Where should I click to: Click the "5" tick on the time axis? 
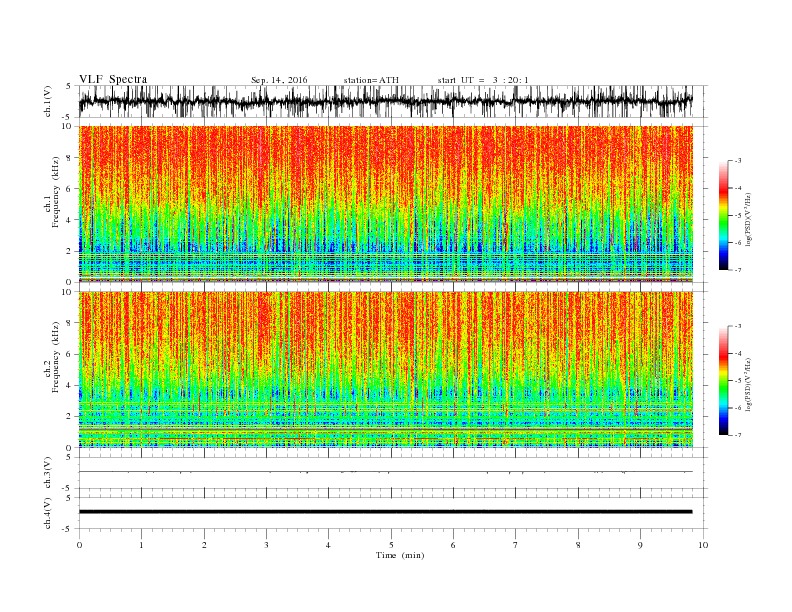(391, 545)
